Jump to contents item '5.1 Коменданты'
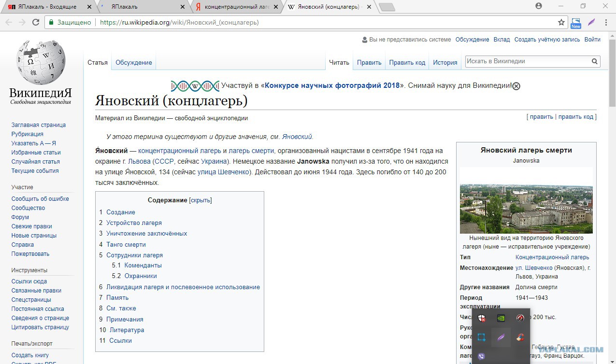The image size is (616, 364). (137, 265)
